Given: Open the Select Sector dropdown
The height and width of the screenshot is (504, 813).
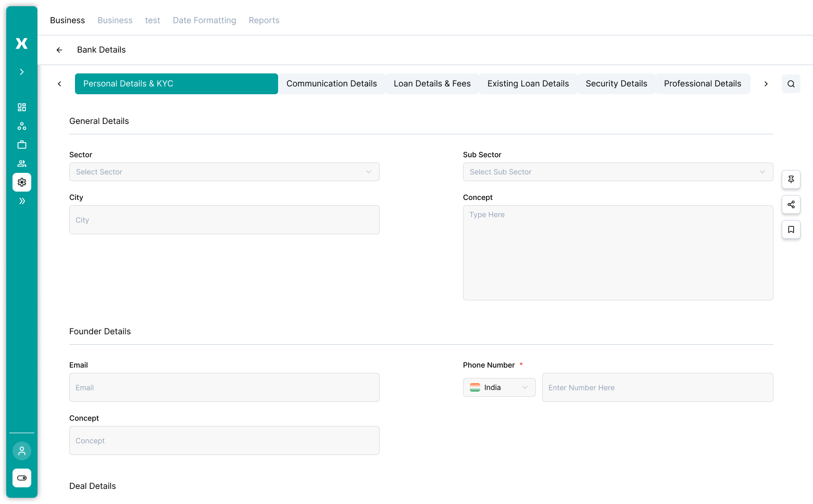Looking at the screenshot, I should pyautogui.click(x=224, y=171).
